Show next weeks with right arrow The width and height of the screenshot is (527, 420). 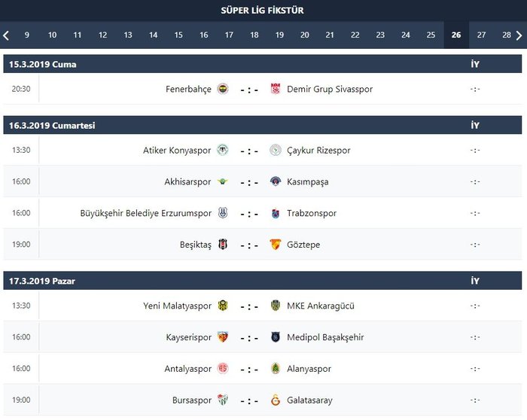tap(521, 35)
